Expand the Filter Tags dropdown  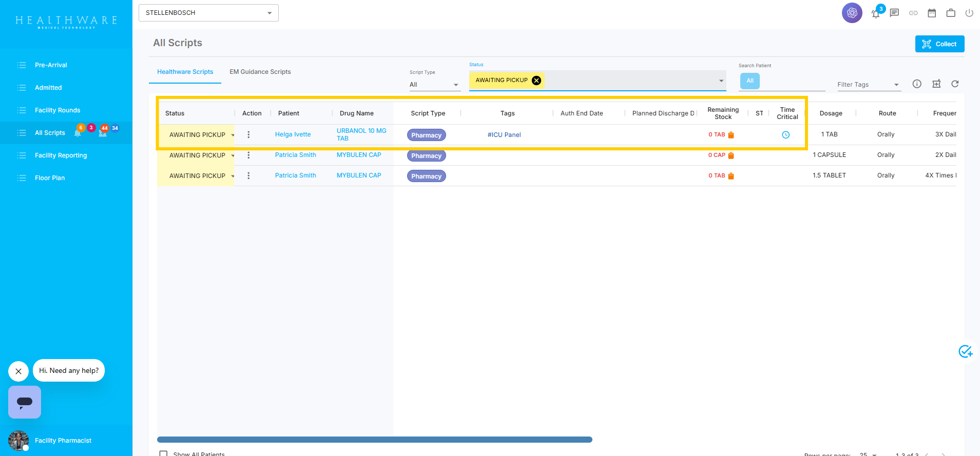click(869, 85)
